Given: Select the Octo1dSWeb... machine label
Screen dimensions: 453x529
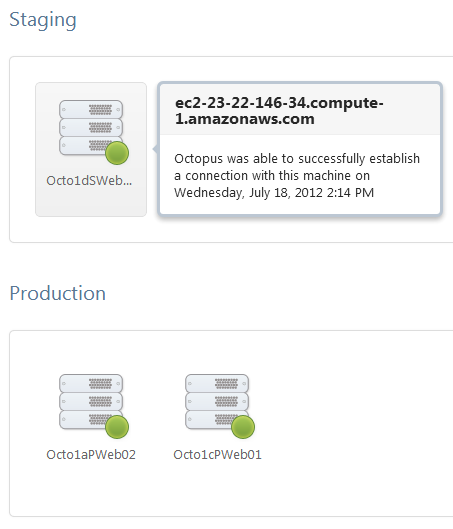Looking at the screenshot, I should [x=89, y=180].
